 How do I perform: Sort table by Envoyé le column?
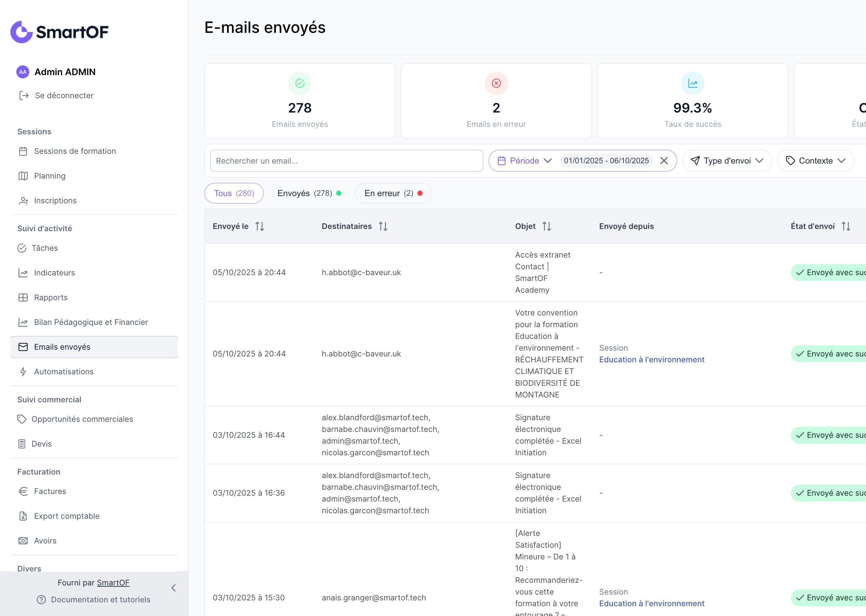click(260, 226)
